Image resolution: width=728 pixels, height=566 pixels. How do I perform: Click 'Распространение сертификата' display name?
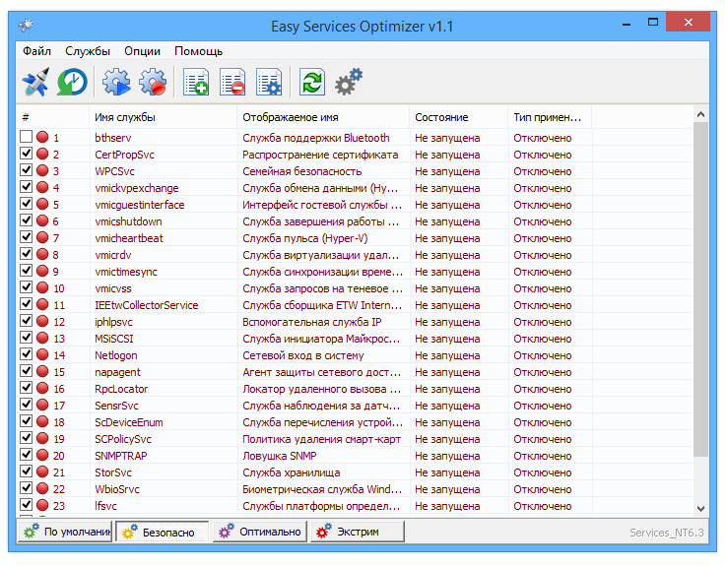click(320, 155)
